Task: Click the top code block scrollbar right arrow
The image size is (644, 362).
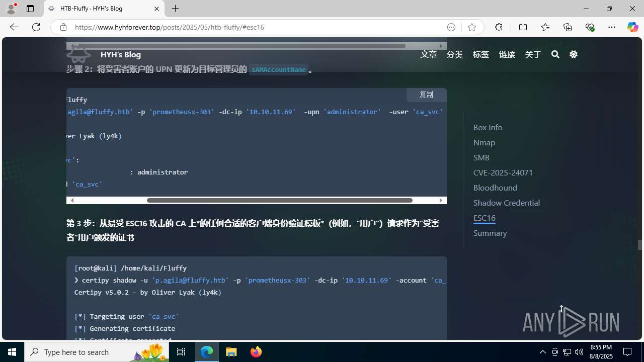Action: 441,46
